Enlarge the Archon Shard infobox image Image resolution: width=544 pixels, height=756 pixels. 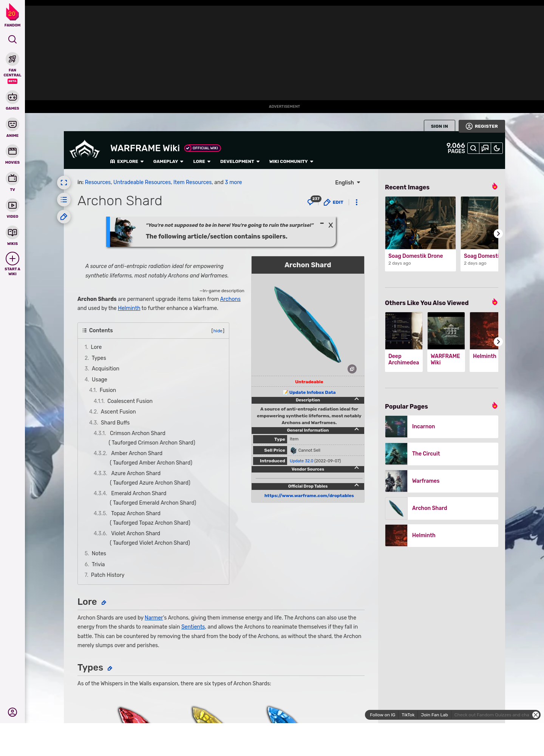point(352,369)
